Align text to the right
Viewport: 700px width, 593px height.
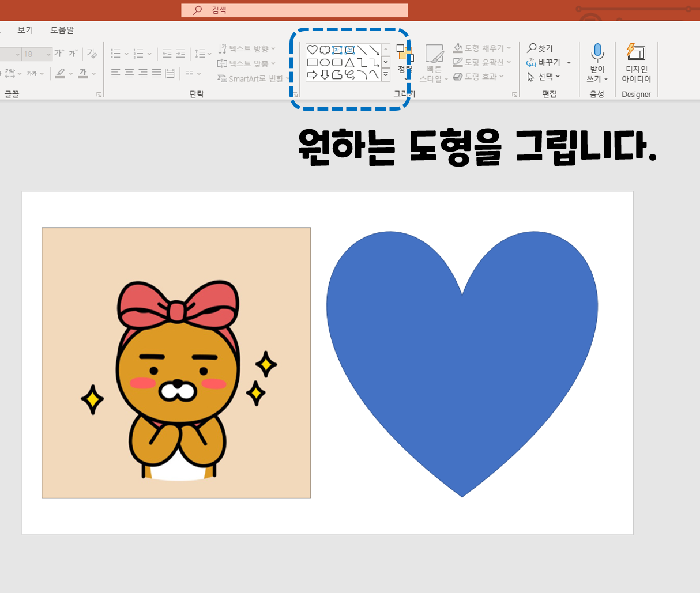(x=143, y=73)
